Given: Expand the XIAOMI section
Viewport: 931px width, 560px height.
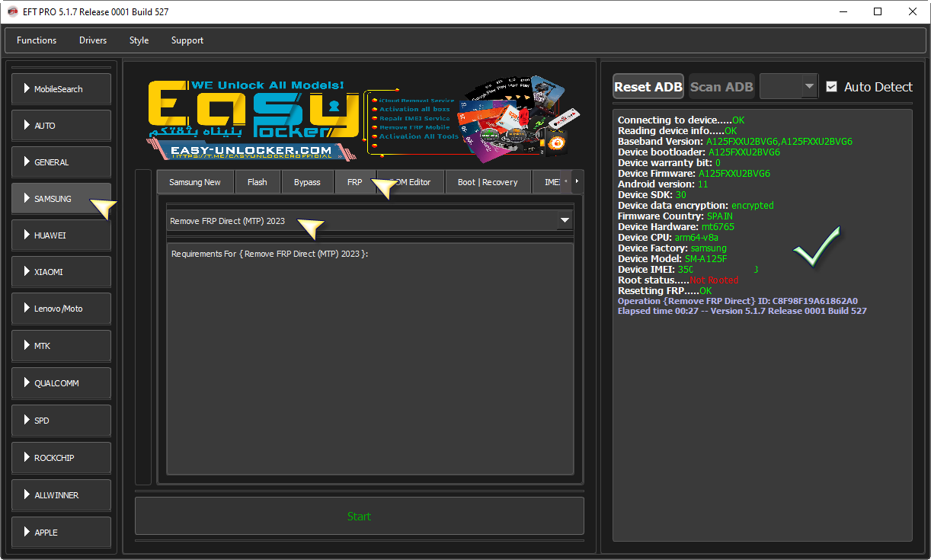Looking at the screenshot, I should click(x=61, y=272).
